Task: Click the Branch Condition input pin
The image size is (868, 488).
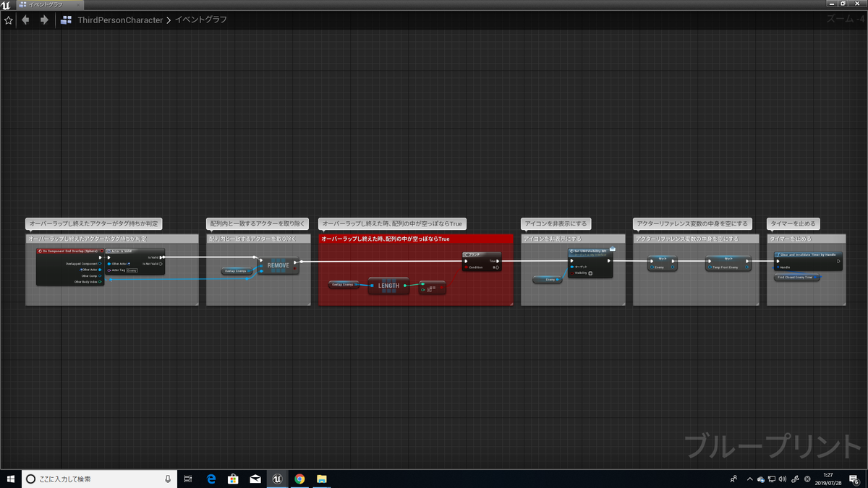Action: (x=467, y=267)
